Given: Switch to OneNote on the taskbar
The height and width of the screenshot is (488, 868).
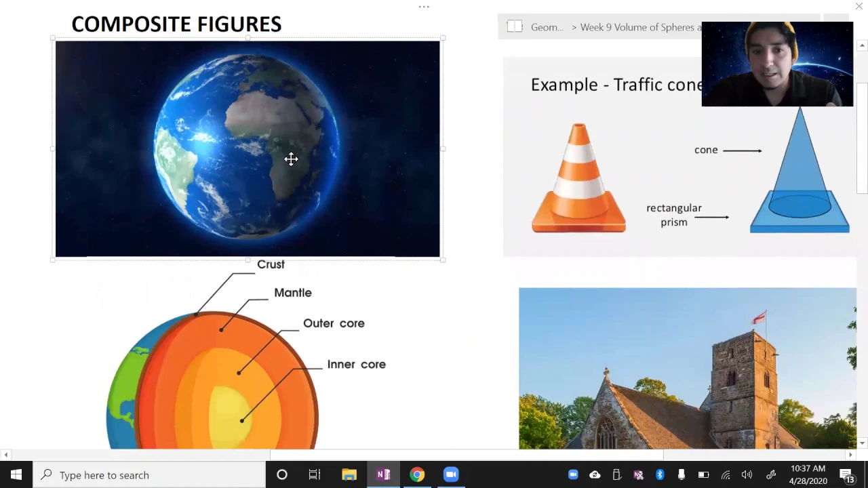Looking at the screenshot, I should point(383,475).
